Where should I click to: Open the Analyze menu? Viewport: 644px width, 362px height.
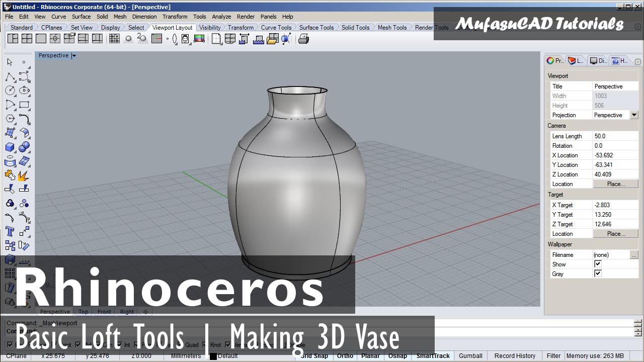221,17
